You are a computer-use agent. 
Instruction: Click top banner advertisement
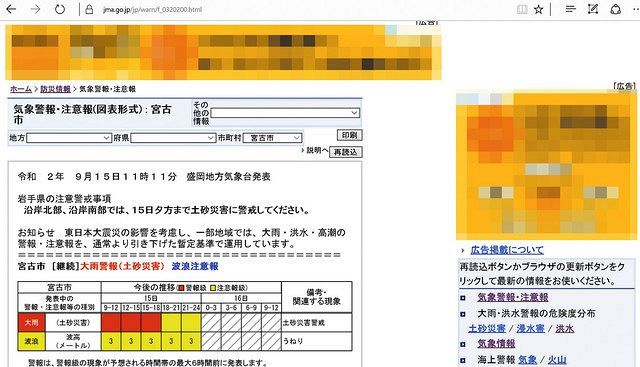tap(223, 52)
